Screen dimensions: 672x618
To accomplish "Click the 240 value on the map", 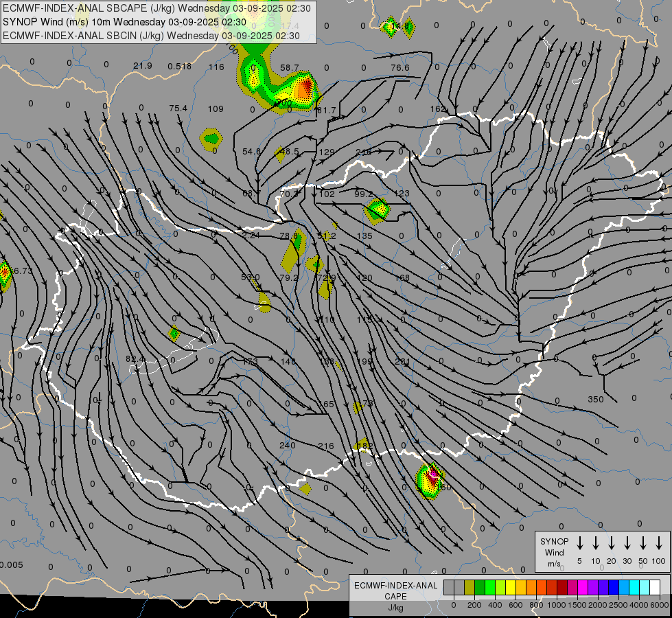I will 287,445.
